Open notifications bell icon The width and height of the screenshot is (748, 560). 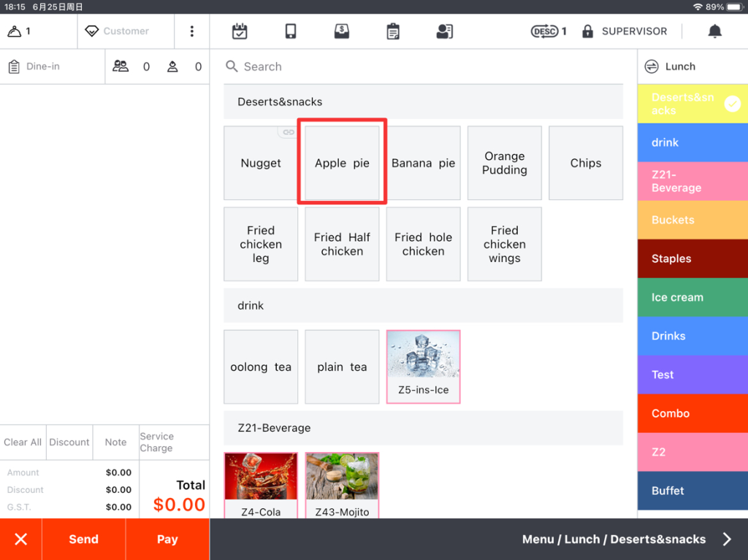[714, 31]
